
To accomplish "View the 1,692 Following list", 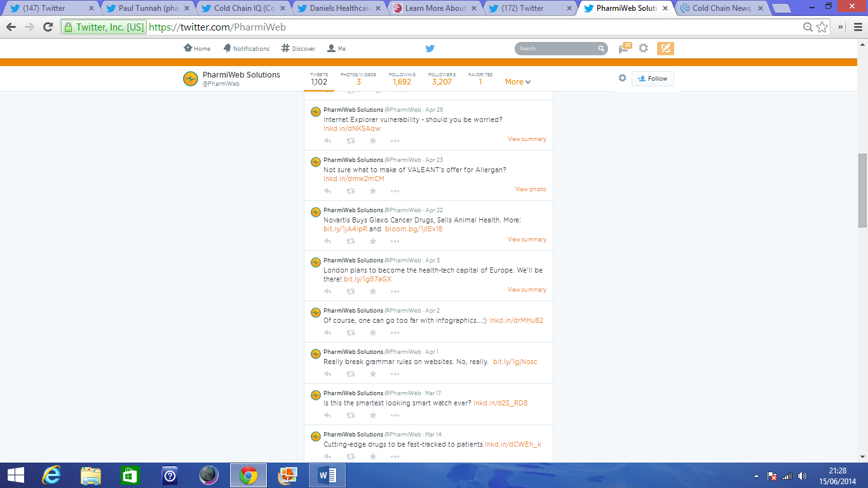I will coord(402,79).
